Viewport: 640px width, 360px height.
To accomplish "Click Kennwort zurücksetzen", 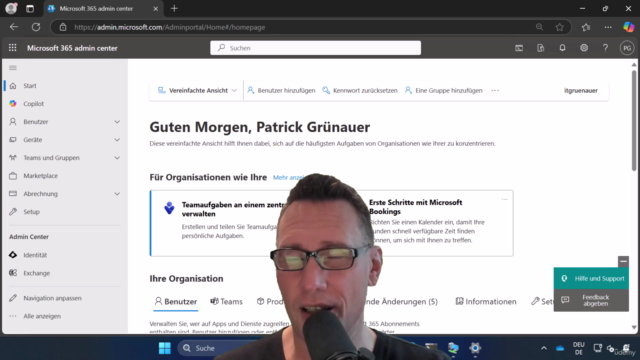I will (x=360, y=90).
